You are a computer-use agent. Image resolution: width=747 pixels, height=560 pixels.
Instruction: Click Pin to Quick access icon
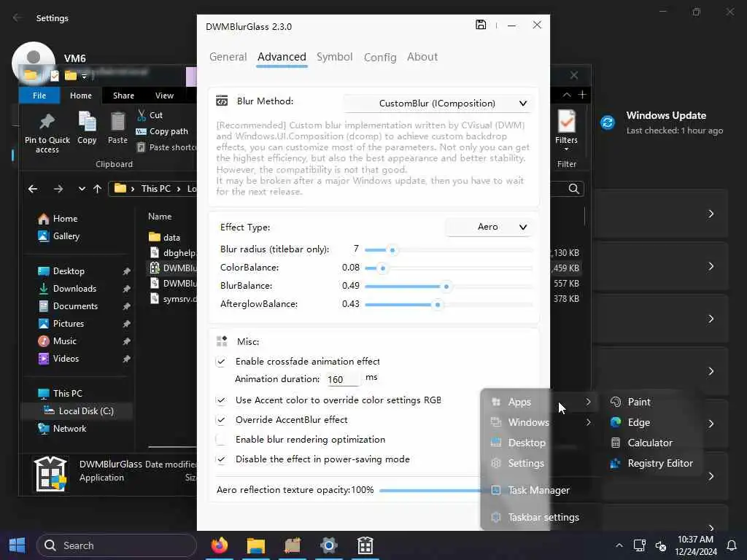point(47,132)
